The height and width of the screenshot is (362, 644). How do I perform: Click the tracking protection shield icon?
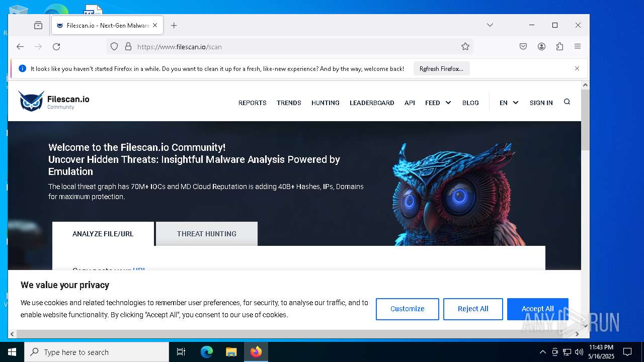point(114,47)
